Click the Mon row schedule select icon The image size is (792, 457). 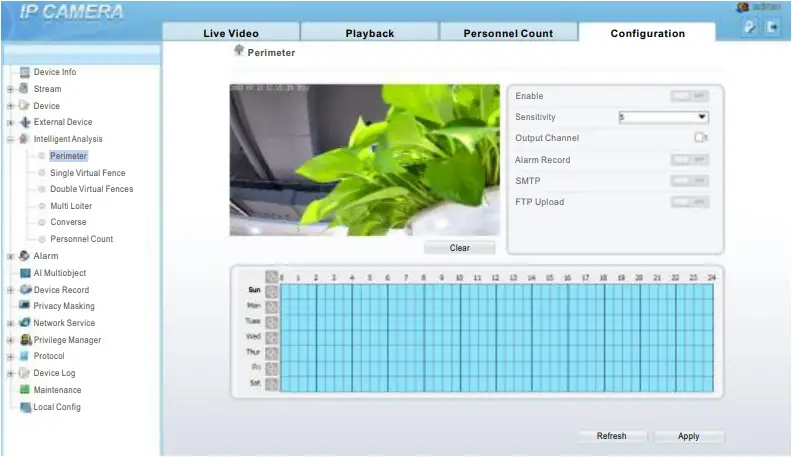pyautogui.click(x=272, y=307)
